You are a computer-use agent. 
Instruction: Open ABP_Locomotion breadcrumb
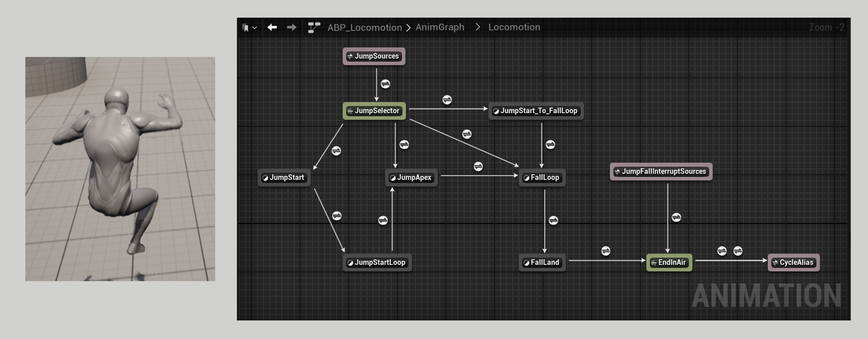click(x=364, y=28)
